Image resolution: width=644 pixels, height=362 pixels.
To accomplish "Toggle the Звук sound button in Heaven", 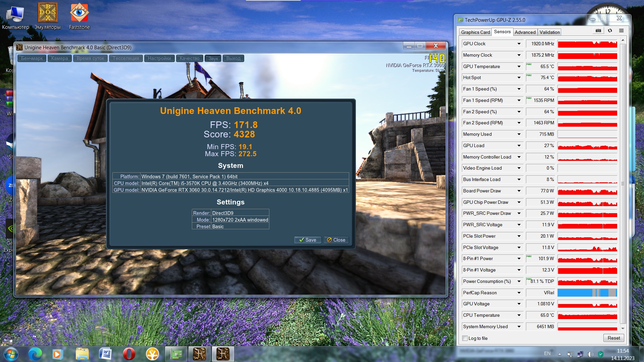I will (x=213, y=58).
